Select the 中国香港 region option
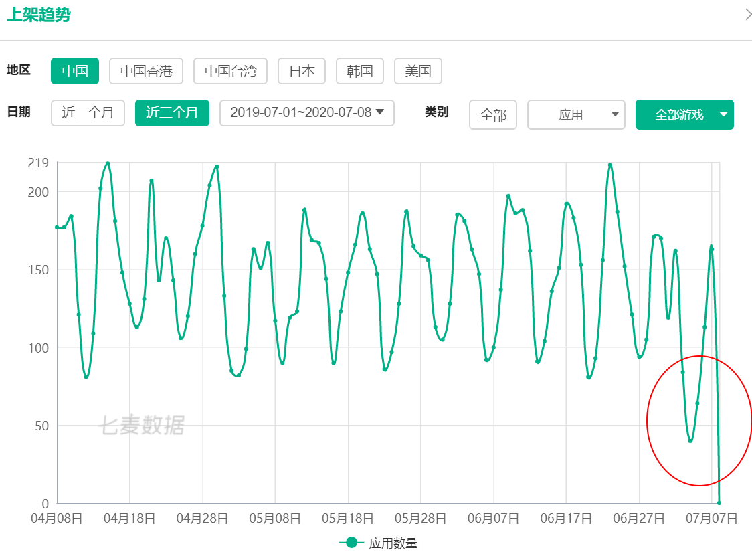This screenshot has width=752, height=560. tap(146, 71)
